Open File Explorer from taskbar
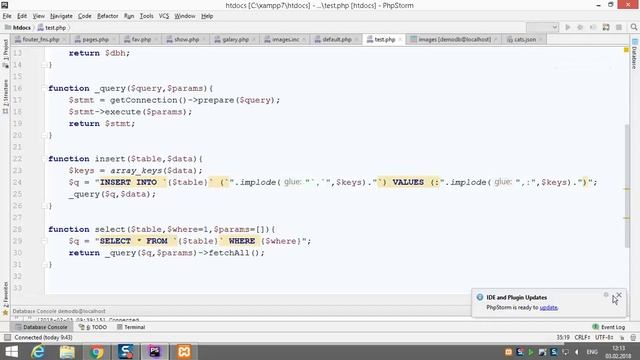The image size is (640, 360). tap(67, 351)
